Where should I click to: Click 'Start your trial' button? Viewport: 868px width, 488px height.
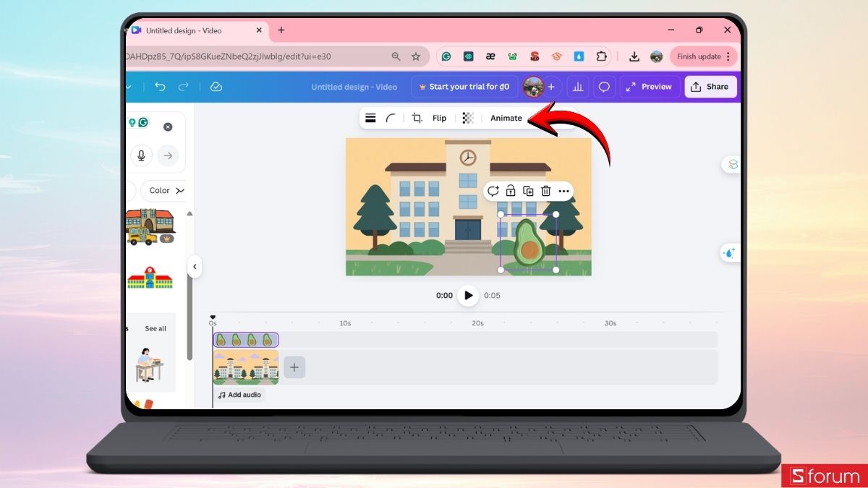coord(464,87)
